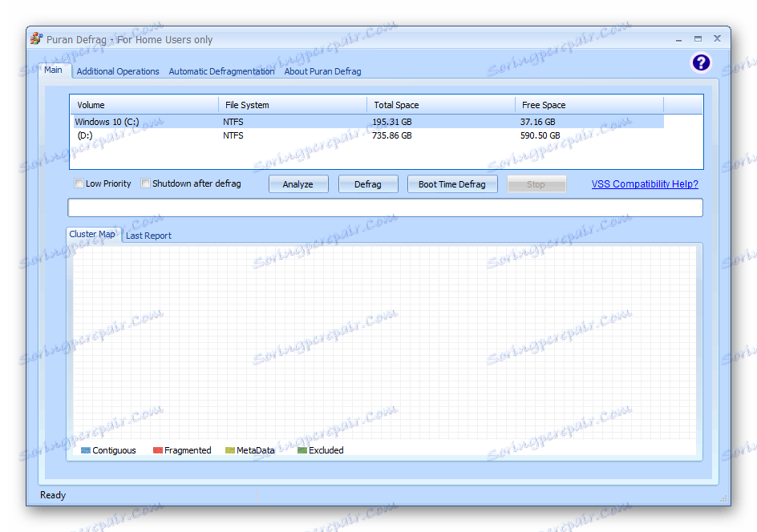Viewport: 757px width, 532px height.
Task: Click the NTFS cell in the D: row
Action: (233, 135)
